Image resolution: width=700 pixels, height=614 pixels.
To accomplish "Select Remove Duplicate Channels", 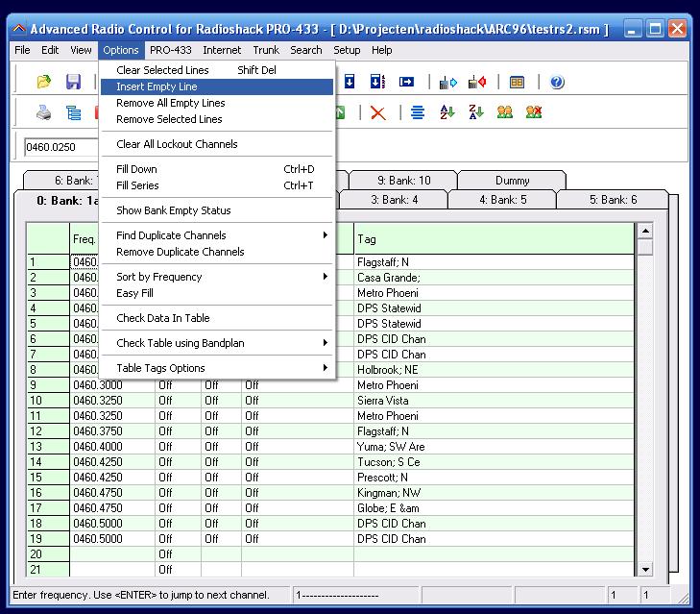I will [217, 252].
